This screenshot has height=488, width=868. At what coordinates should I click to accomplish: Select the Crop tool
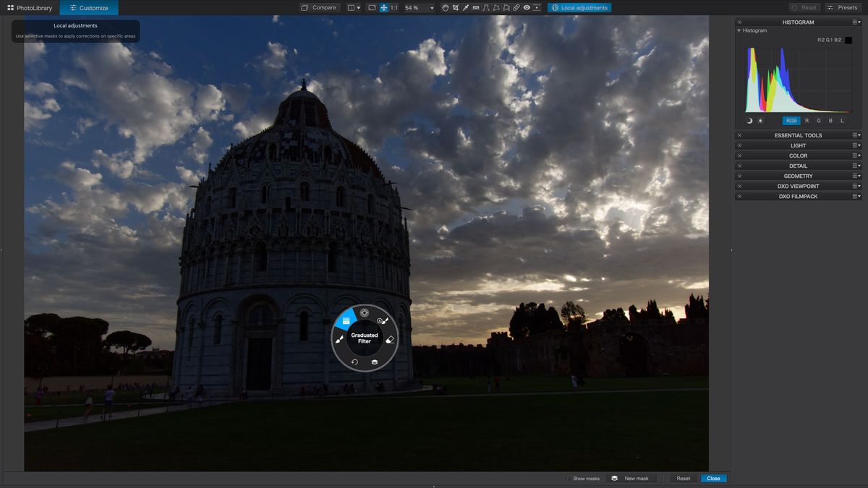pyautogui.click(x=455, y=7)
